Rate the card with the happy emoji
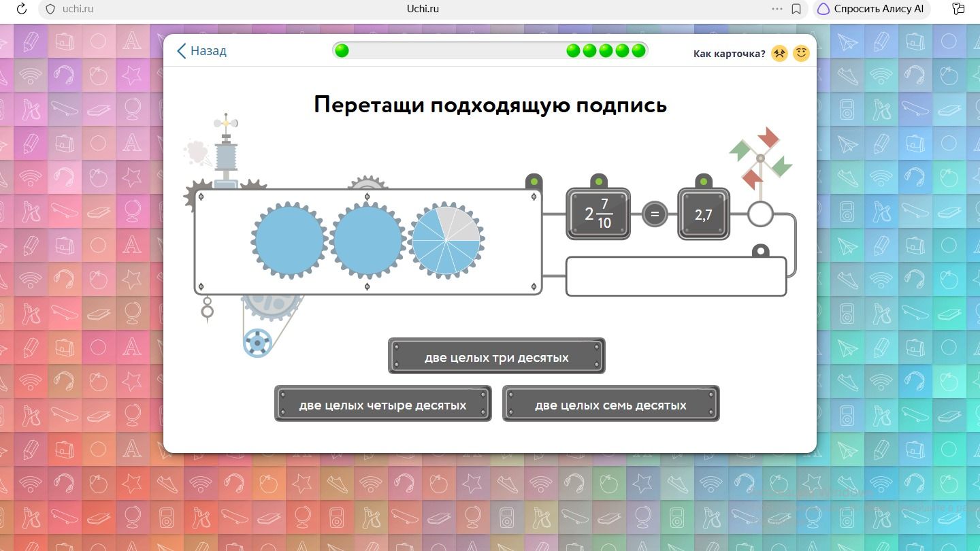 (x=802, y=53)
